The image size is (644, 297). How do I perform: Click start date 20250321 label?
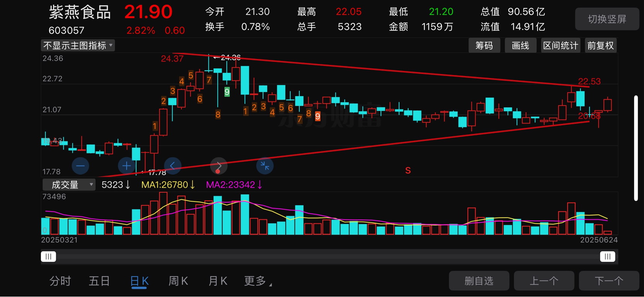point(59,240)
